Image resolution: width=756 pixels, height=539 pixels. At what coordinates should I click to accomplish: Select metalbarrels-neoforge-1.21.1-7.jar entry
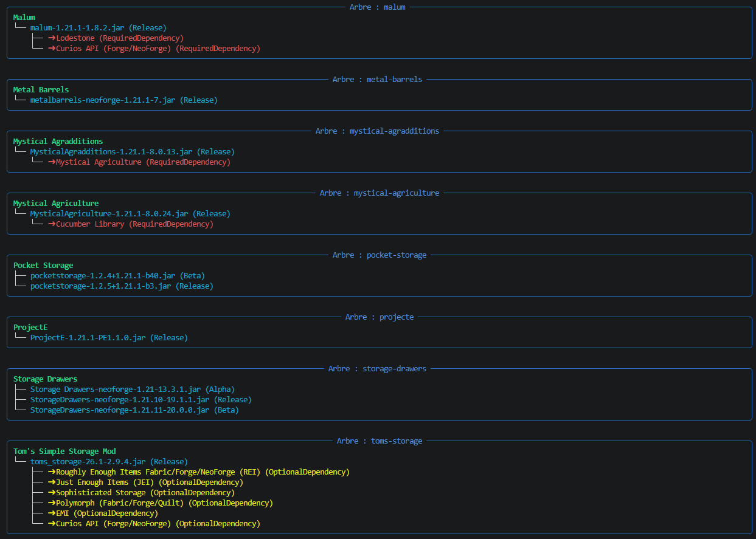point(124,100)
